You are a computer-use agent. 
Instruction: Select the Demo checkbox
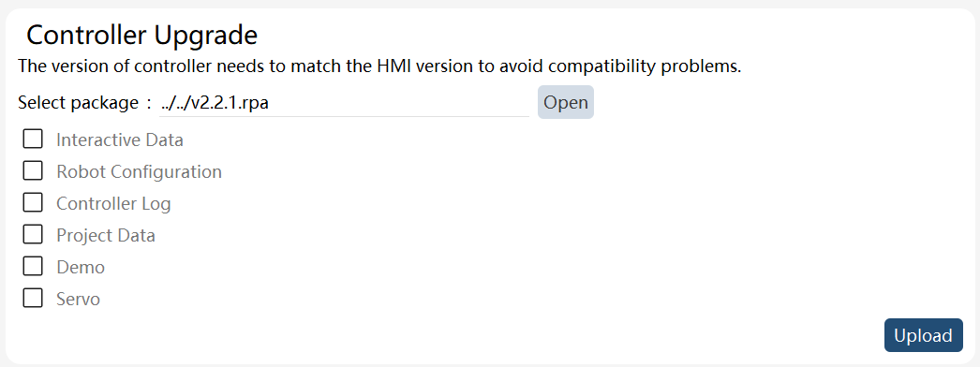[x=33, y=266]
